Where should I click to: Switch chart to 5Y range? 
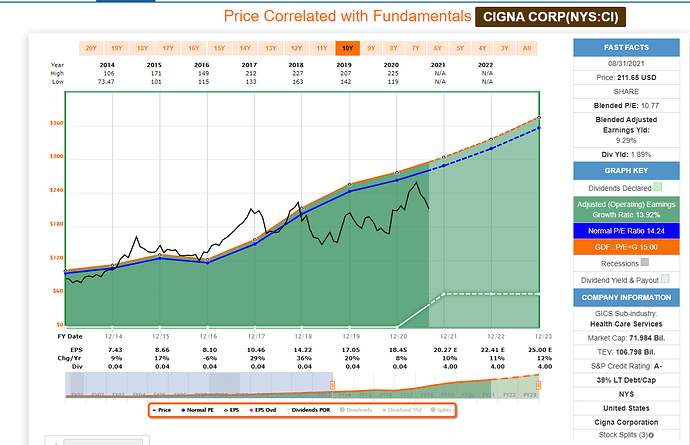[x=460, y=48]
